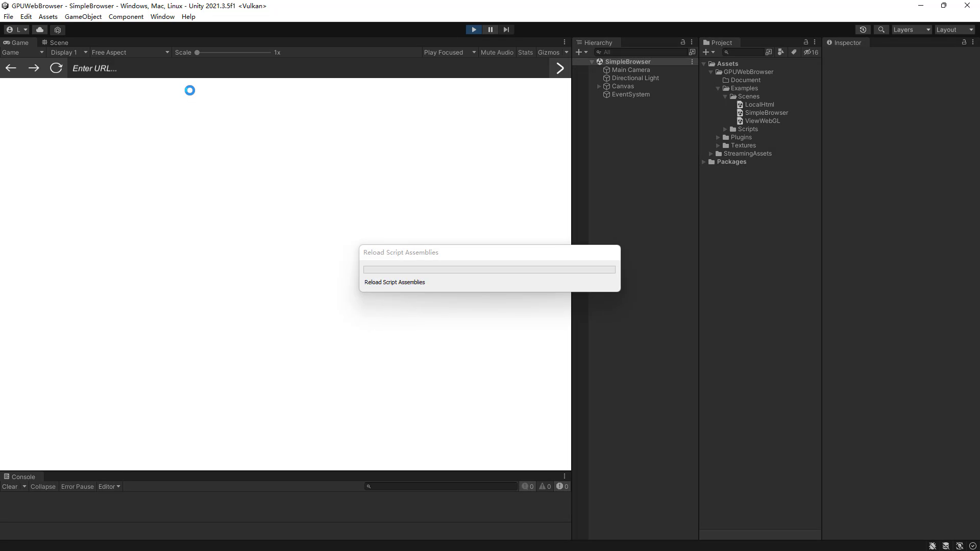Click the browser refresh/reload icon
Viewport: 980px width, 551px height.
(57, 68)
